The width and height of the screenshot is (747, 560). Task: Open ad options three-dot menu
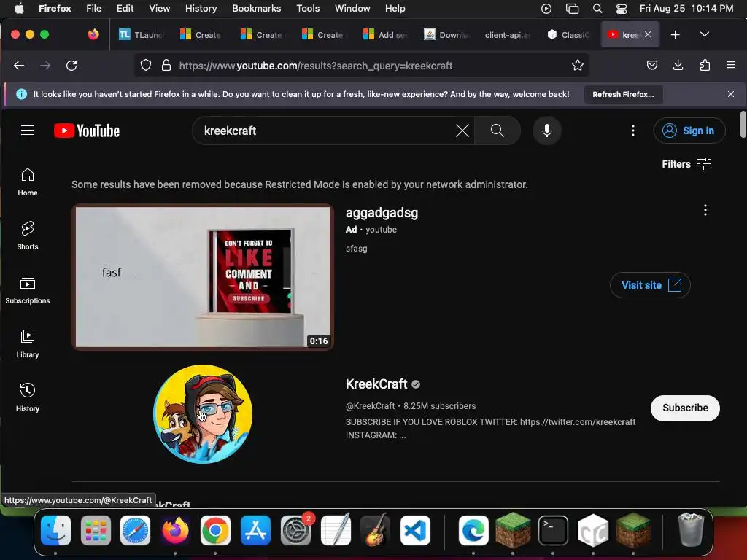705,210
